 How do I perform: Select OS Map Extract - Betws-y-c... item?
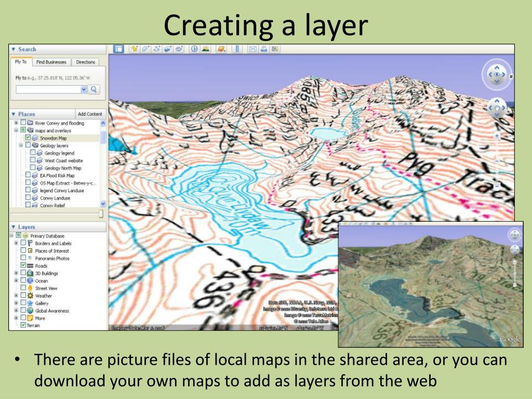tap(68, 183)
